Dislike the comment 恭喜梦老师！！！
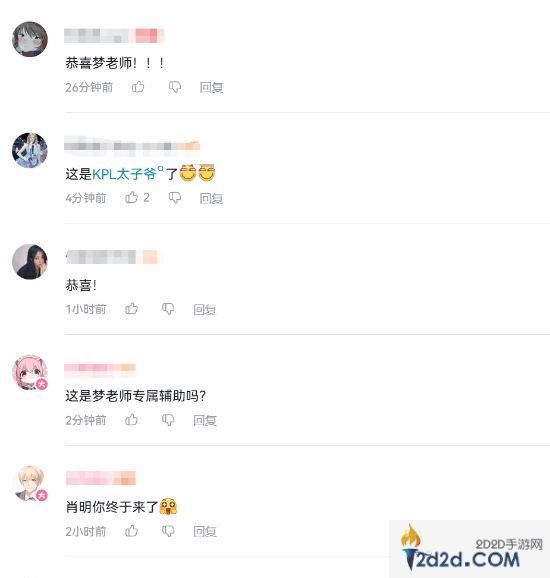The height and width of the screenshot is (578, 550). click(x=175, y=87)
